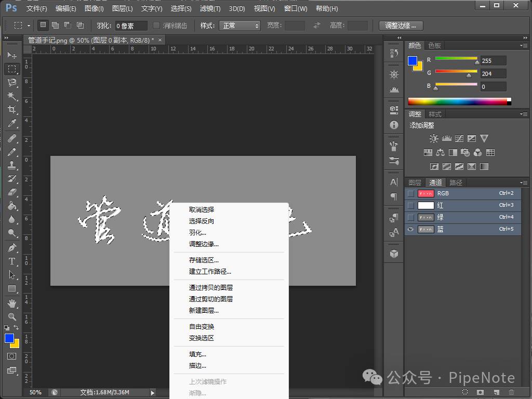Open the 滤镜(T) menu
Image resolution: width=532 pixels, height=399 pixels.
point(210,8)
